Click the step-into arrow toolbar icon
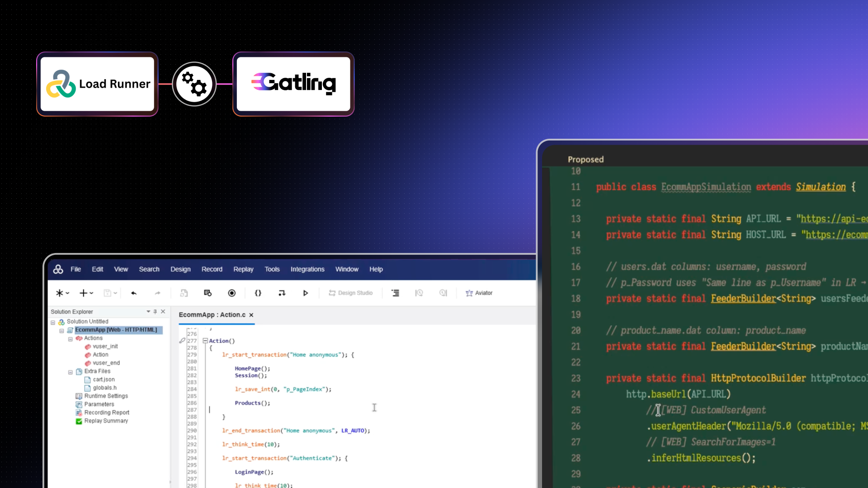The width and height of the screenshot is (868, 488). [282, 293]
